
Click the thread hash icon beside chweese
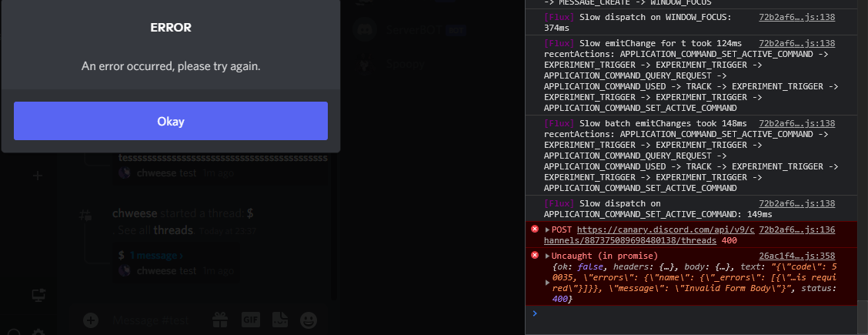[x=85, y=216]
